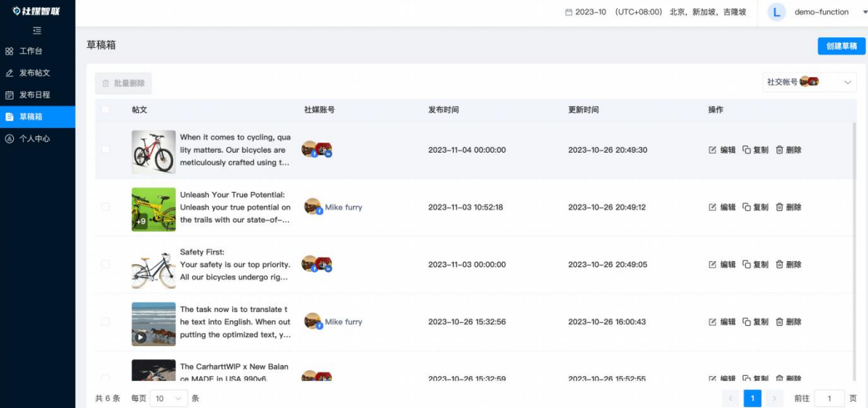Image resolution: width=868 pixels, height=408 pixels.
Task: Click the demo-function user avatar
Action: pyautogui.click(x=776, y=12)
